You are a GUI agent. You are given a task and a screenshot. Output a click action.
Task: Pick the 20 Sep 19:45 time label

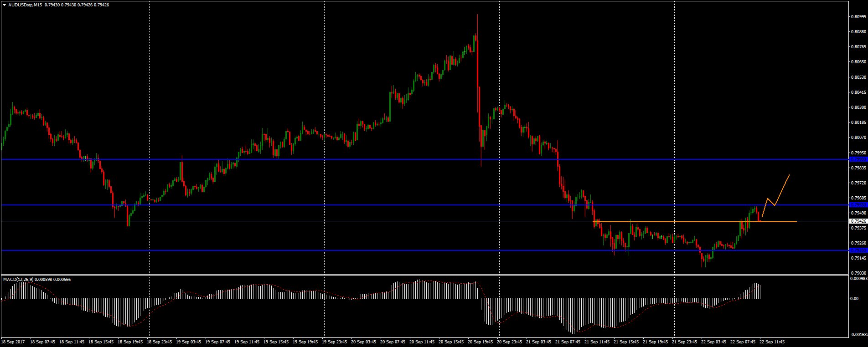(x=481, y=341)
